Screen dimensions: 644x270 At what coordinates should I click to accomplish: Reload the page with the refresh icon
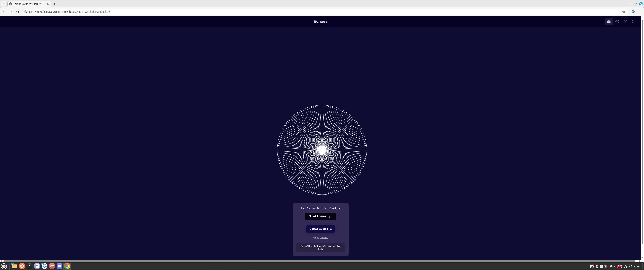click(x=17, y=11)
